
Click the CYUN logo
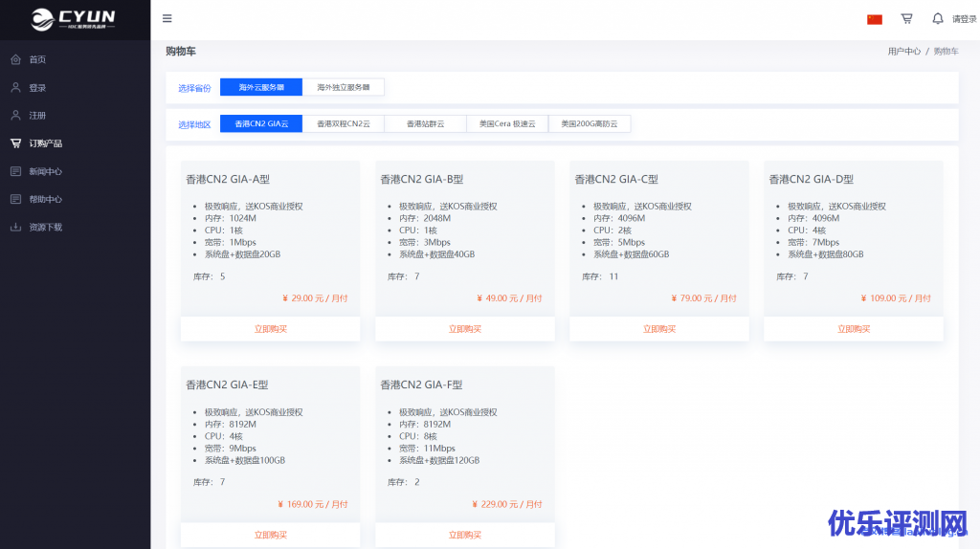pyautogui.click(x=73, y=19)
